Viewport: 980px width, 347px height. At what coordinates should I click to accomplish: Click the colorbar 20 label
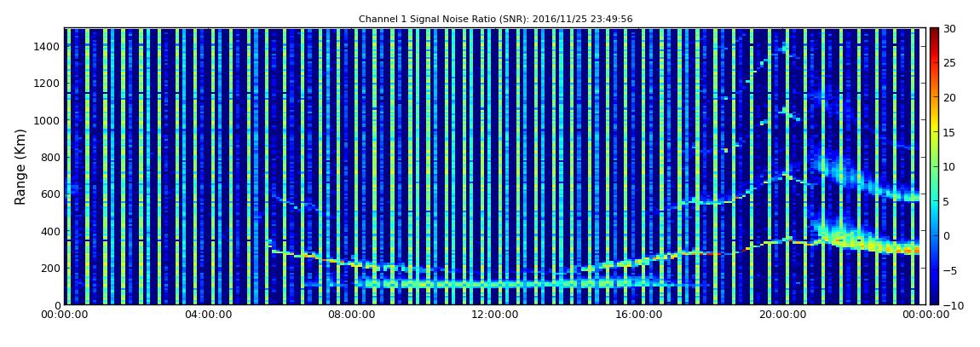click(x=950, y=97)
